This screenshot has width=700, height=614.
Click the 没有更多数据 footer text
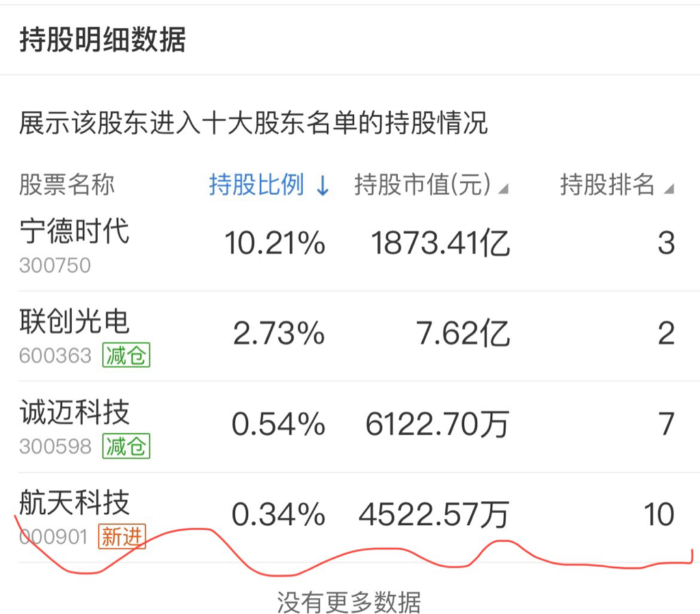[x=349, y=602]
